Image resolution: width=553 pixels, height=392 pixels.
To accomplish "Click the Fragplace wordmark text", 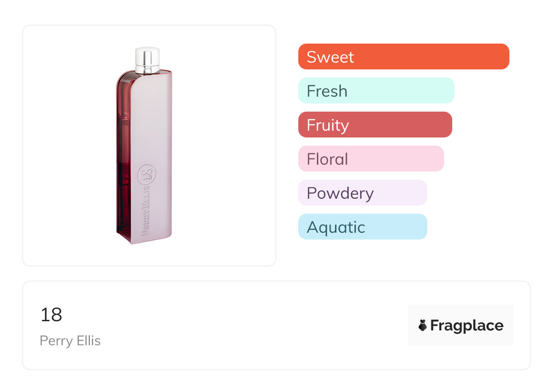I will pyautogui.click(x=467, y=326).
